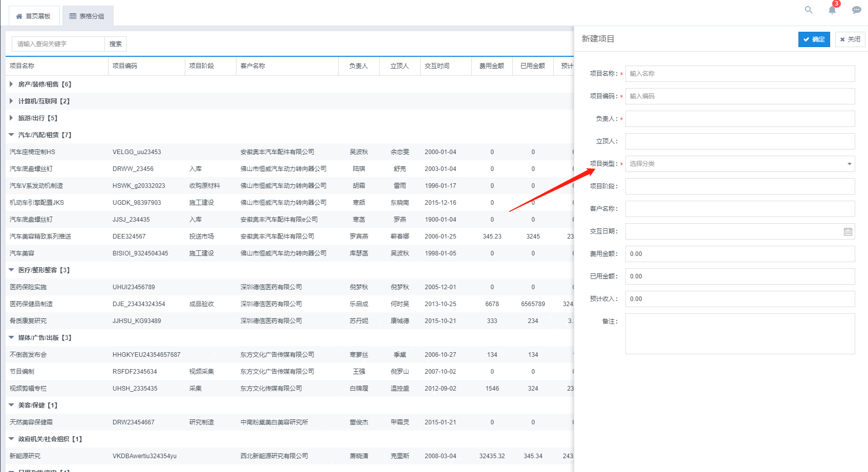The height and width of the screenshot is (472, 868).
Task: Confirm with the 确定 button
Action: (x=814, y=39)
